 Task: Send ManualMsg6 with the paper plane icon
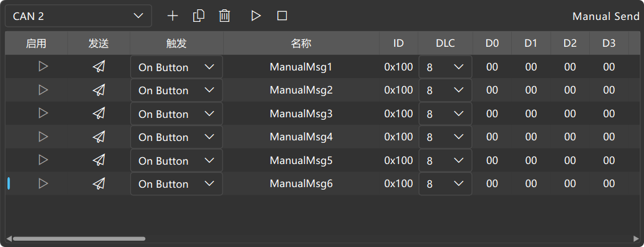click(99, 184)
